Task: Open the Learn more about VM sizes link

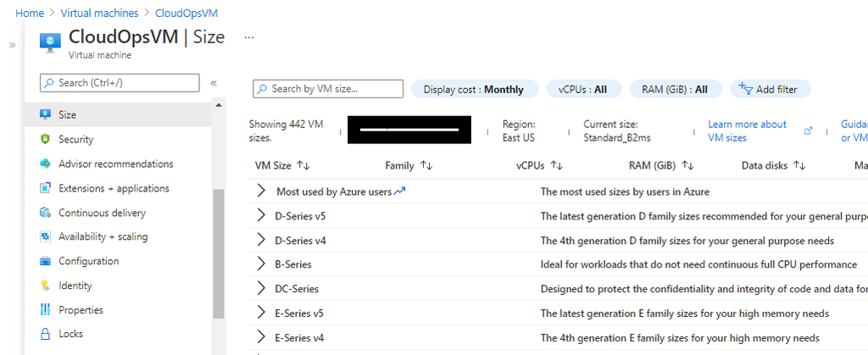Action: [747, 131]
